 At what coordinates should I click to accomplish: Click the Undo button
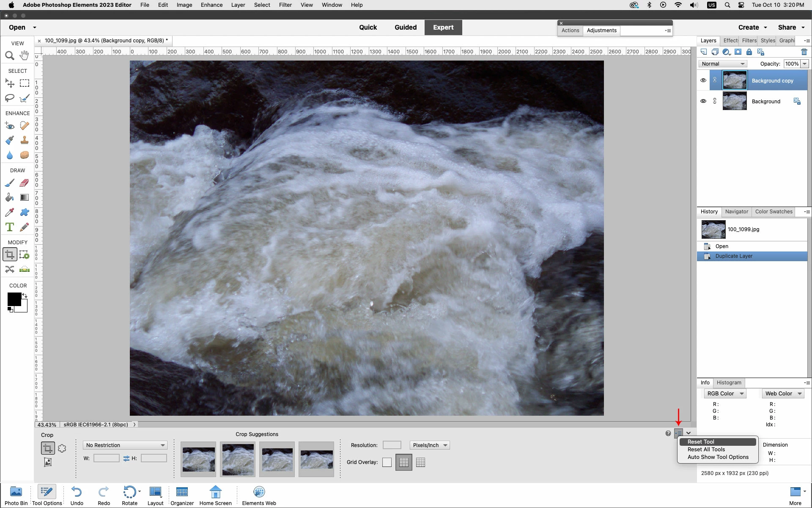[77, 495]
